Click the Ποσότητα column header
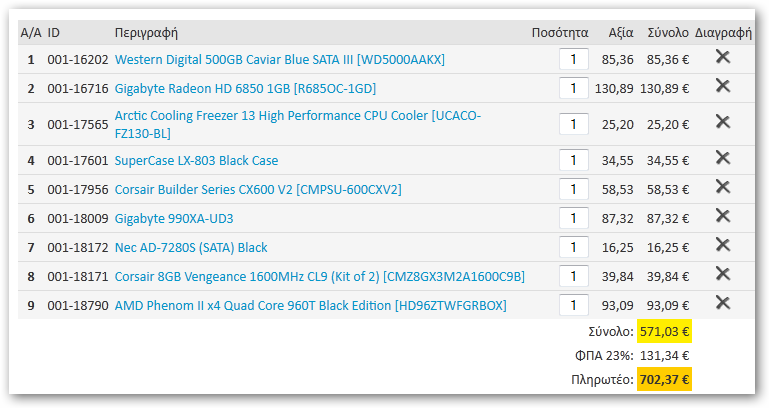The height and width of the screenshot is (408, 769). pyautogui.click(x=560, y=33)
